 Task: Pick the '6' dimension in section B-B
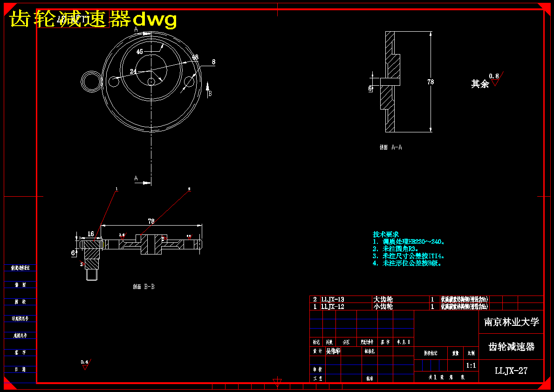tap(73, 253)
